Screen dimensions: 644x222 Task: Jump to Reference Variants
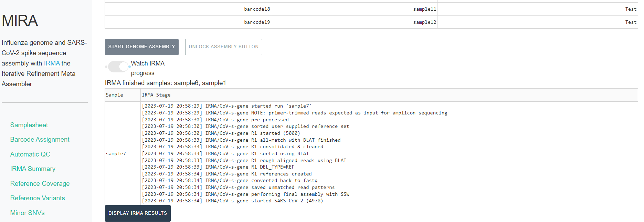pos(38,198)
